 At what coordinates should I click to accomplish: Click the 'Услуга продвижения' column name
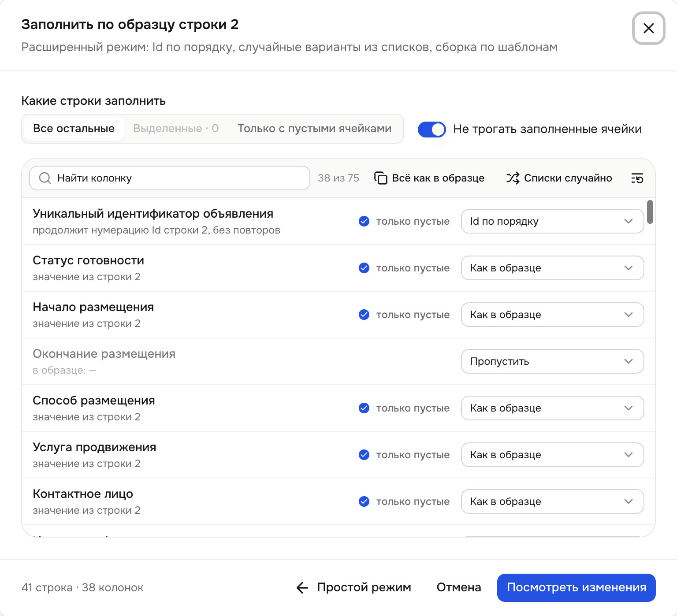pos(94,447)
